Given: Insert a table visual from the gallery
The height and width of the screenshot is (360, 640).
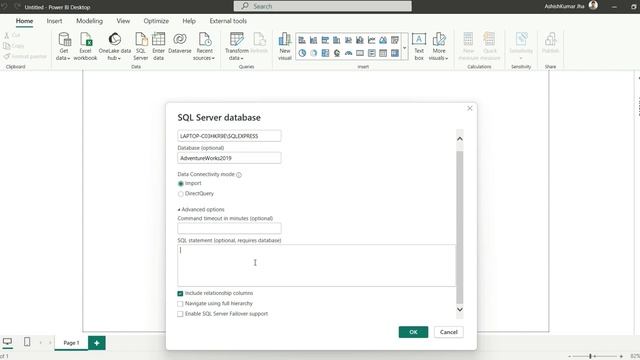Looking at the screenshot, I should [383, 53].
